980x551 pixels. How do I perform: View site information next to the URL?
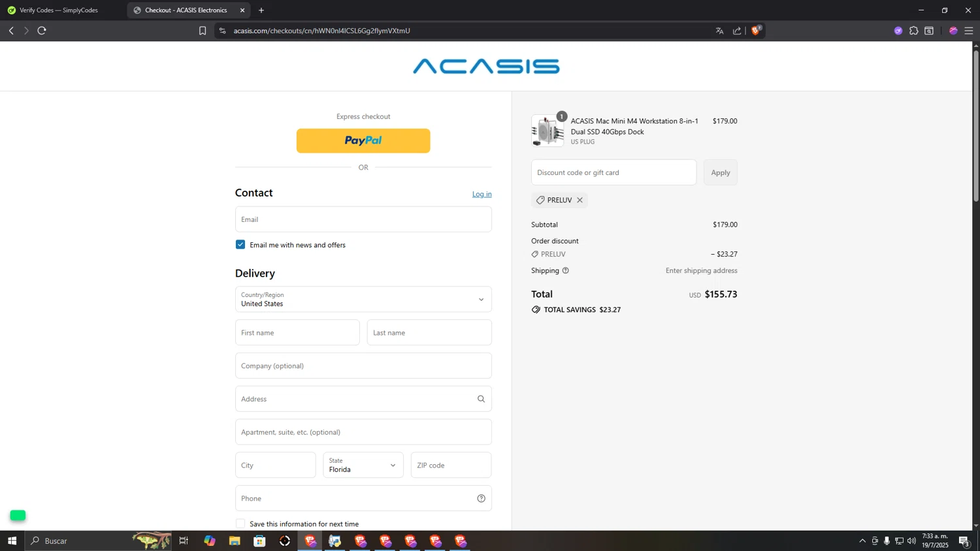(222, 31)
